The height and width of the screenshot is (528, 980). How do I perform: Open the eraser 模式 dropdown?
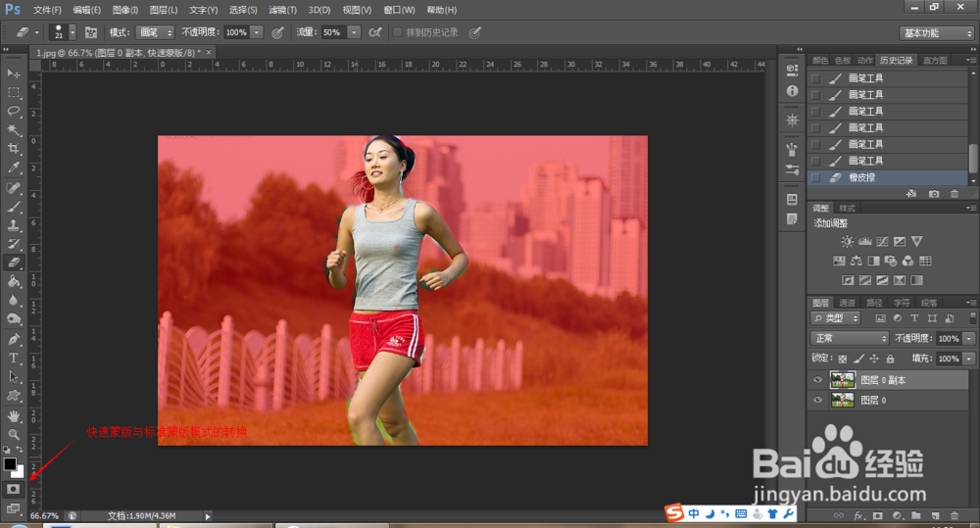click(155, 32)
